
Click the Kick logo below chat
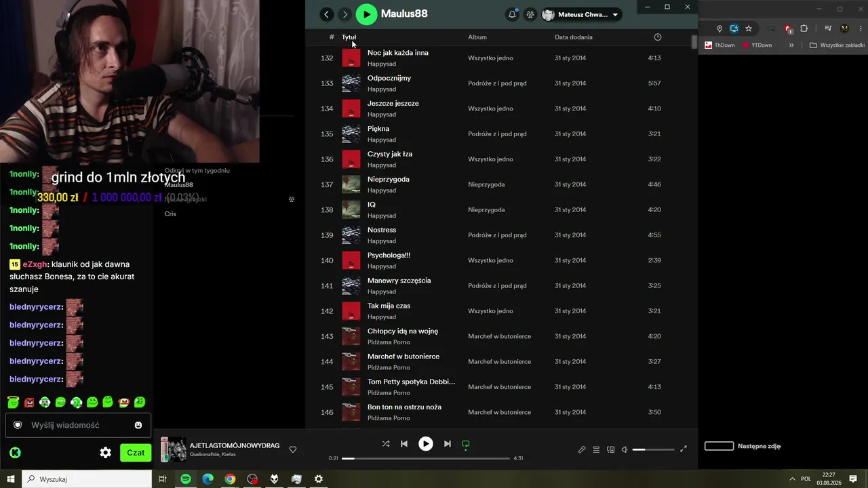tap(15, 453)
